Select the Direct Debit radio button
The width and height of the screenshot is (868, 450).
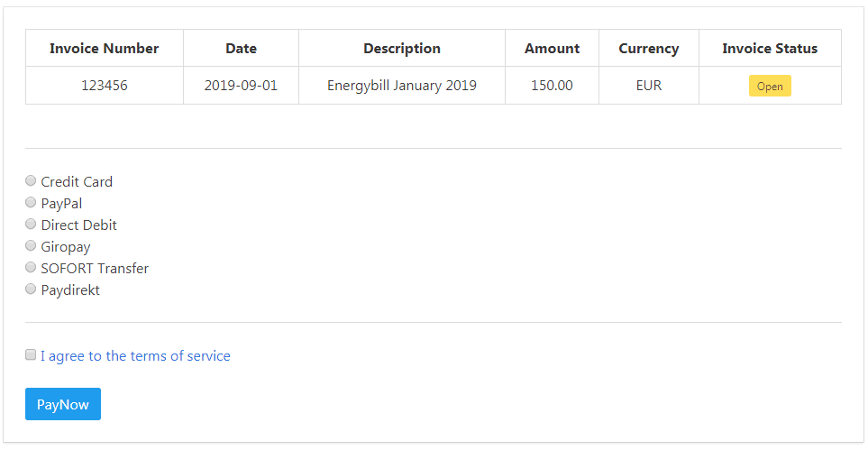click(31, 224)
